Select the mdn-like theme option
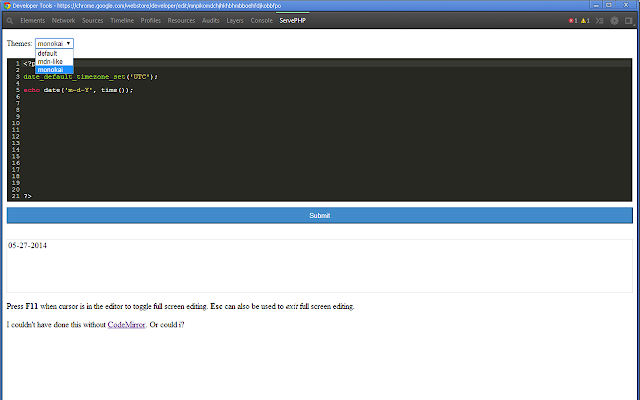Viewport: 640px width, 400px height. point(54,62)
